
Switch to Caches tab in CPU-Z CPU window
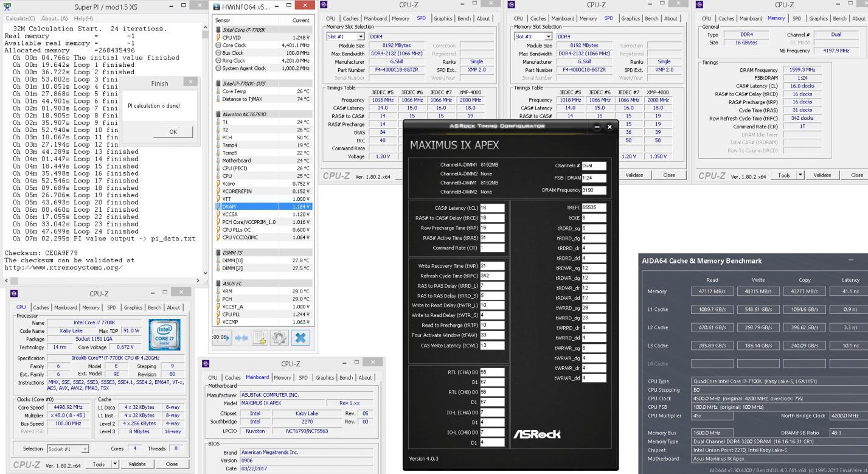coord(41,308)
